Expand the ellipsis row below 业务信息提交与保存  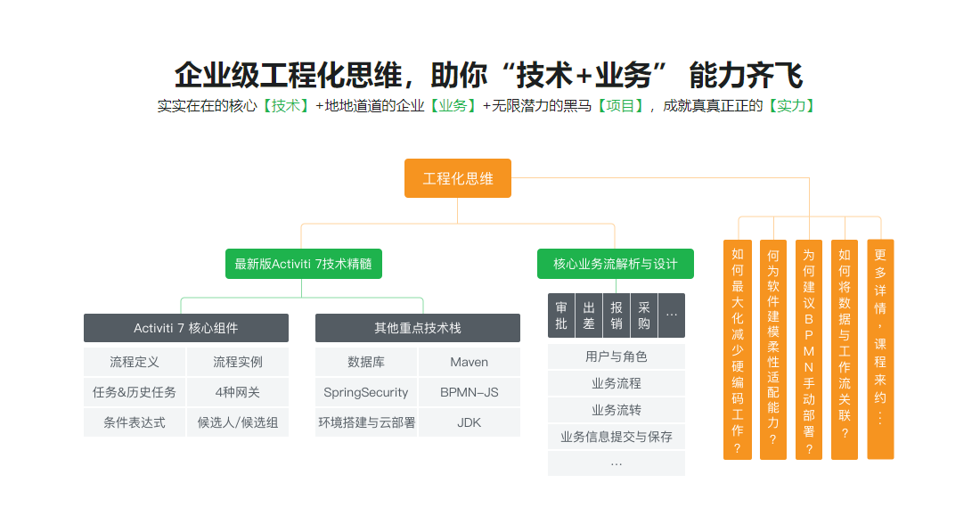[x=616, y=463]
